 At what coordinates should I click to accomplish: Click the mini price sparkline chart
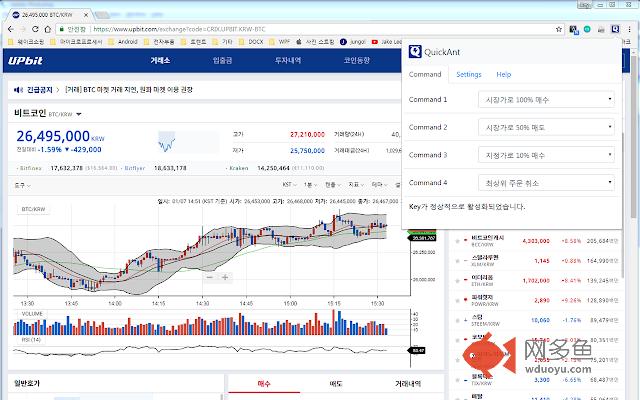click(x=167, y=142)
